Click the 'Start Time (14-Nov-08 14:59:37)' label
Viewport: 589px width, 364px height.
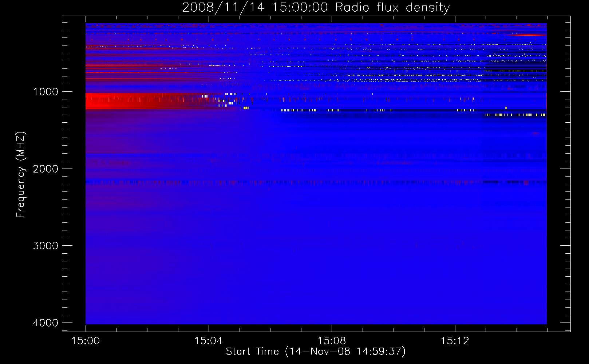point(316,352)
